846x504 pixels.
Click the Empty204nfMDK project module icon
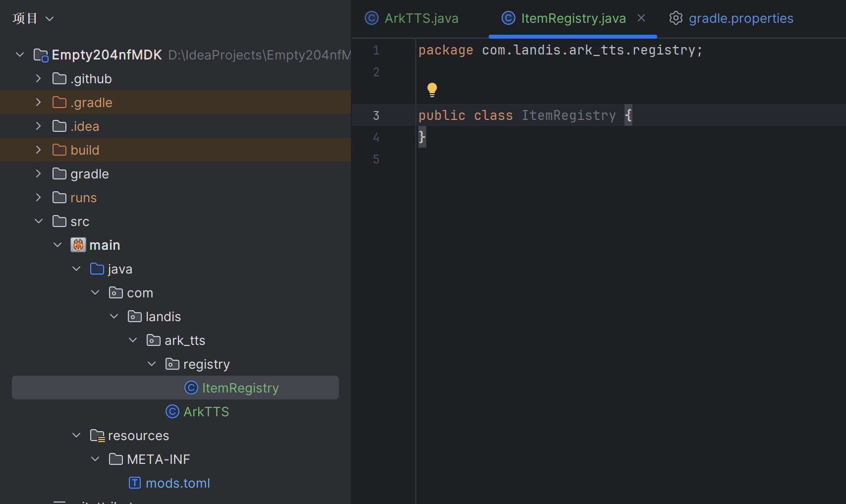click(x=41, y=55)
